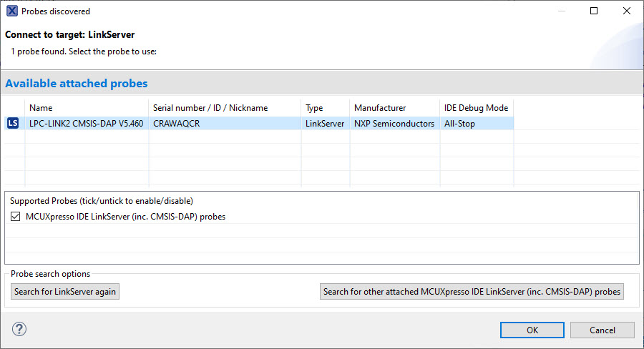Click the All-Stop debug mode cell
This screenshot has width=644, height=349.
click(x=459, y=124)
